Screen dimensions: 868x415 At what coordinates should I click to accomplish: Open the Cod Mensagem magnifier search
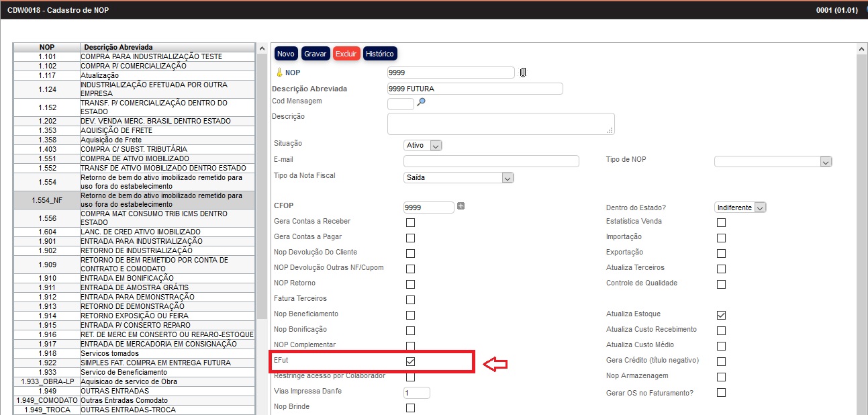coord(422,102)
